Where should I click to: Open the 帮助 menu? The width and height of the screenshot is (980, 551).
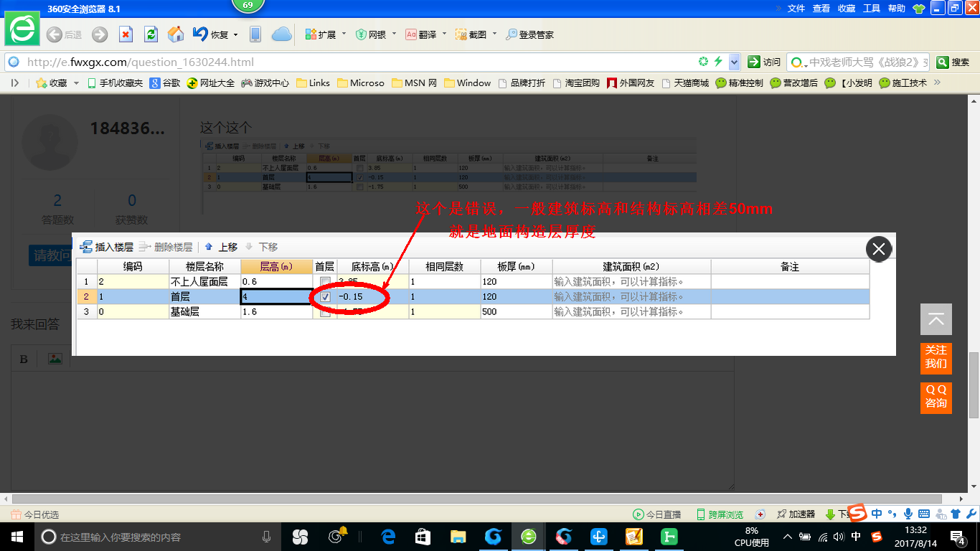pyautogui.click(x=897, y=9)
